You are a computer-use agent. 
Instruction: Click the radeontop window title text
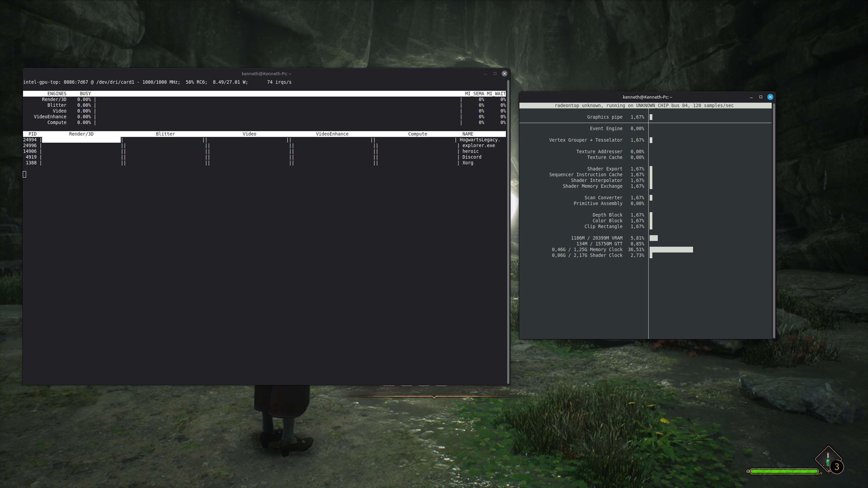point(647,97)
